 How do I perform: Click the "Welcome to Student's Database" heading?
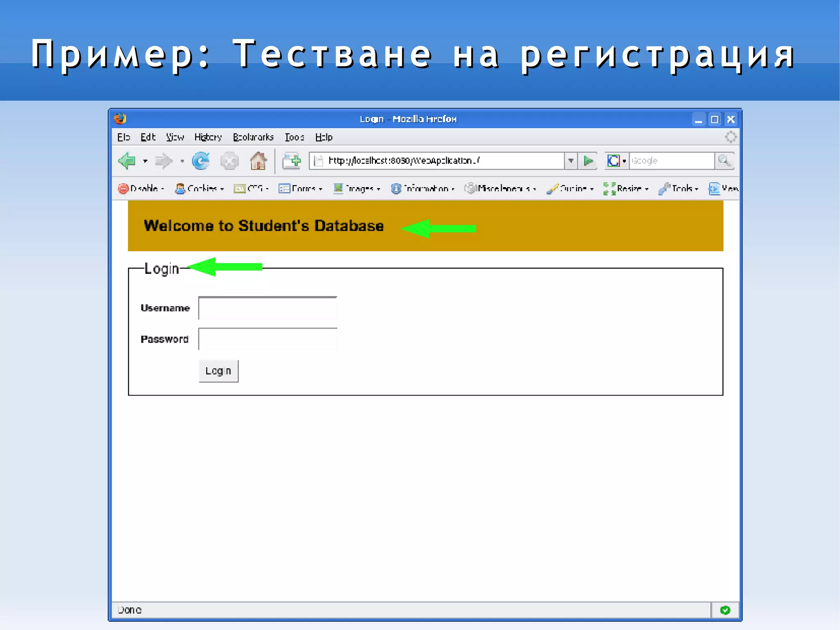pos(264,226)
